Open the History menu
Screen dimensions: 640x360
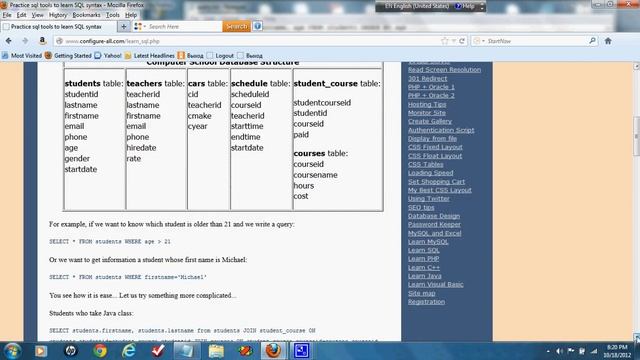pos(58,15)
